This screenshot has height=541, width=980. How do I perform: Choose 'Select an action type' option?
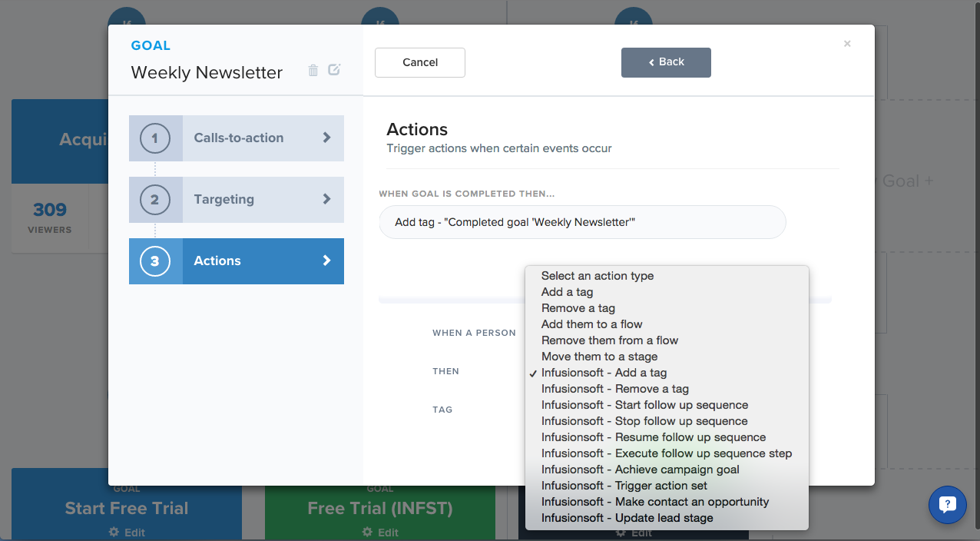click(x=667, y=276)
